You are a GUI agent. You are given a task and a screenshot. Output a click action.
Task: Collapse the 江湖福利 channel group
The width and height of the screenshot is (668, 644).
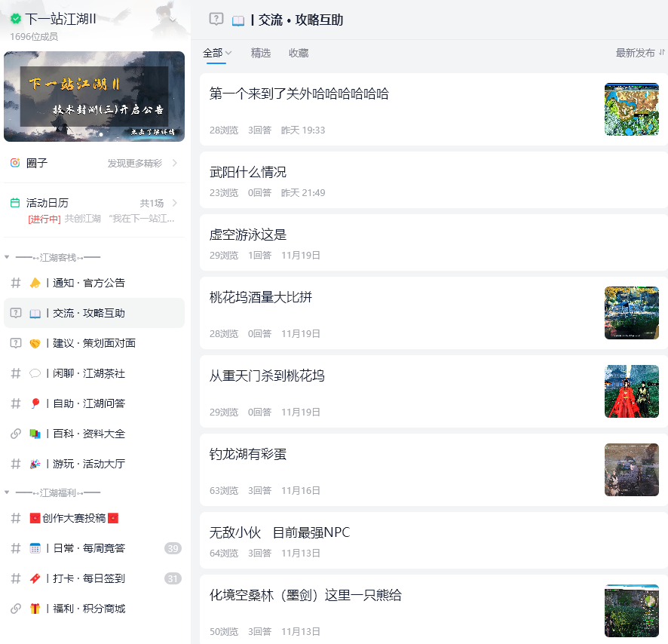click(7, 492)
